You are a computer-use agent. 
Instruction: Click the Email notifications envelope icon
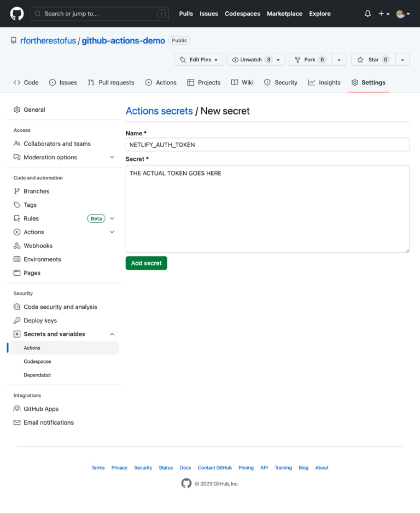pyautogui.click(x=17, y=422)
